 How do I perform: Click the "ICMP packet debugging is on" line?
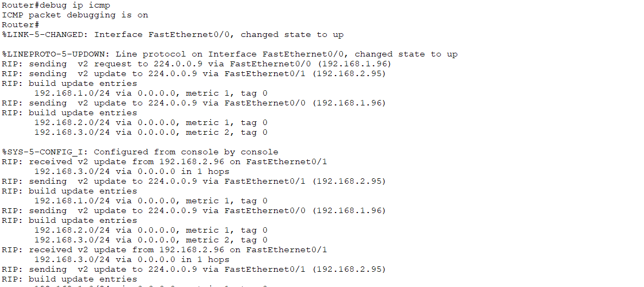tap(75, 15)
